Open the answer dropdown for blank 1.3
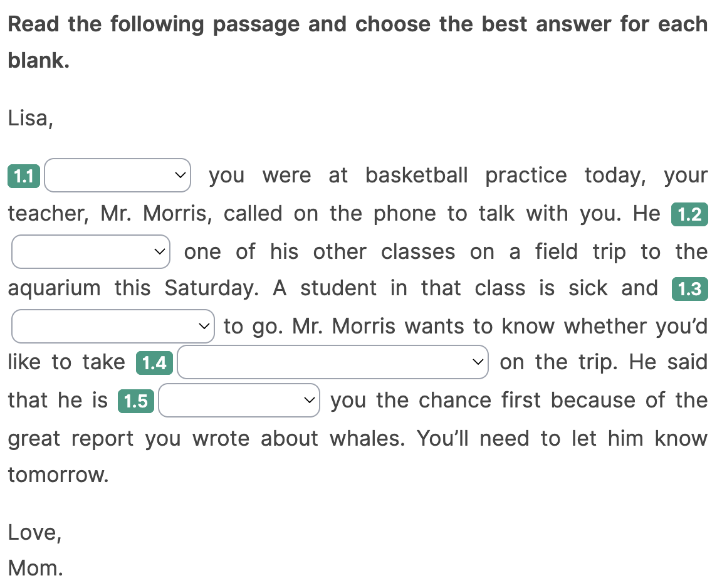This screenshot has width=727, height=588. pyautogui.click(x=113, y=326)
